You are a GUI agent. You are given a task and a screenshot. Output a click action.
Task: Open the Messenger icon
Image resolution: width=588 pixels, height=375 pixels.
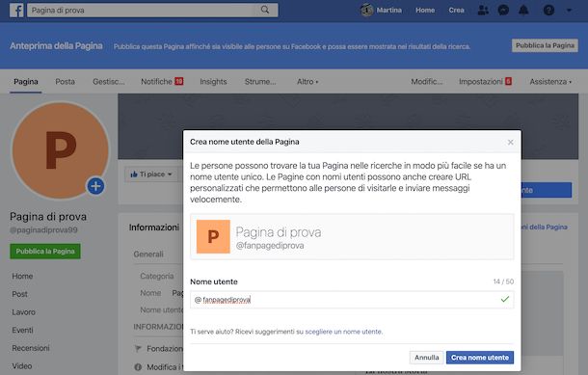click(503, 11)
